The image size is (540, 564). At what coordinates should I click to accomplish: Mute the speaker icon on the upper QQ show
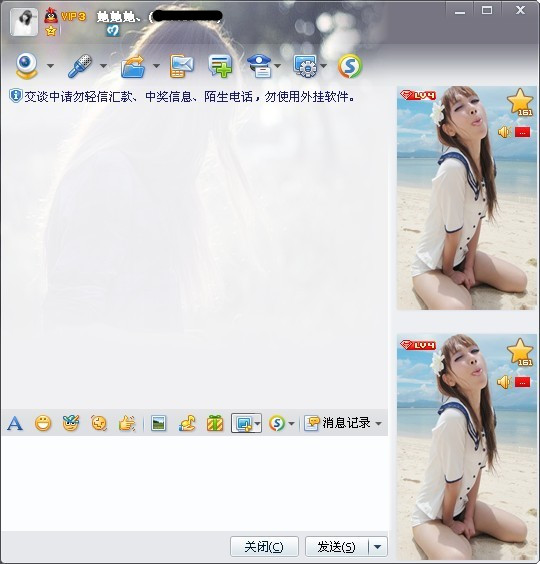pos(504,132)
